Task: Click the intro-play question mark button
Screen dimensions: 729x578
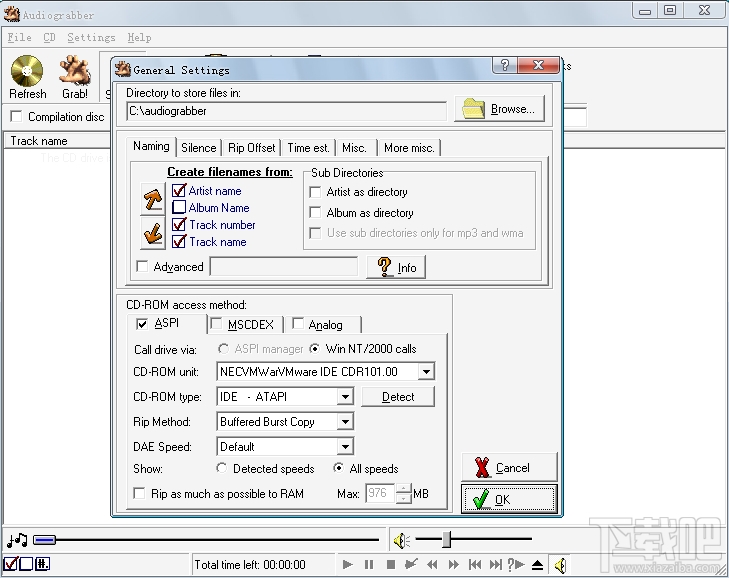Action: pos(516,565)
